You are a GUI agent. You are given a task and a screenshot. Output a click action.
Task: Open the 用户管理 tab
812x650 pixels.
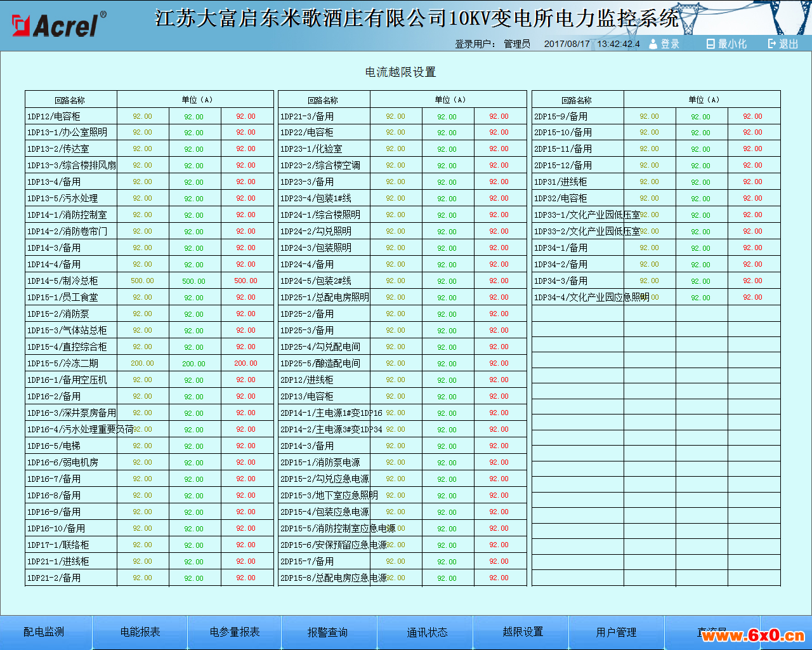(x=617, y=632)
